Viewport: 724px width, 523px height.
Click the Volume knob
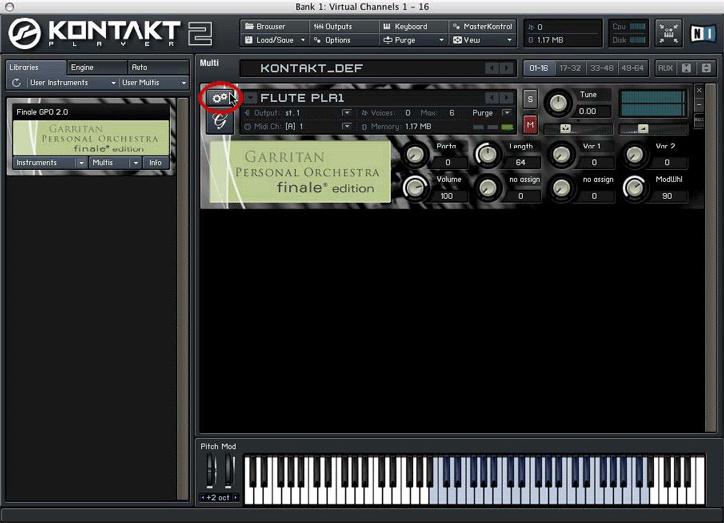413,186
